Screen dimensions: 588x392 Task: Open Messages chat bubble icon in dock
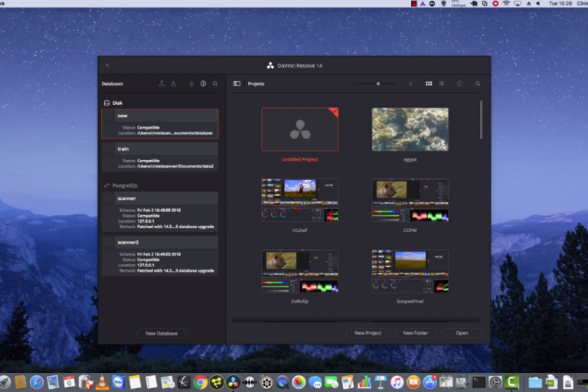tap(315, 382)
